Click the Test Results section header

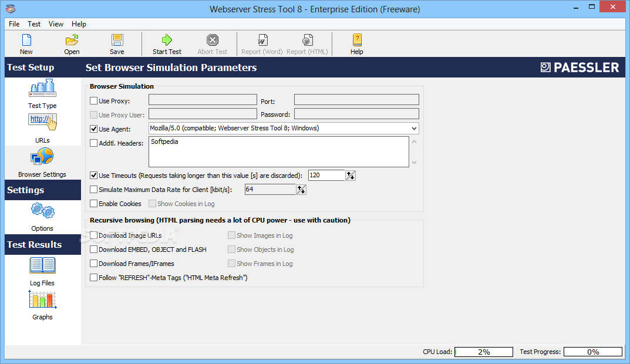43,244
